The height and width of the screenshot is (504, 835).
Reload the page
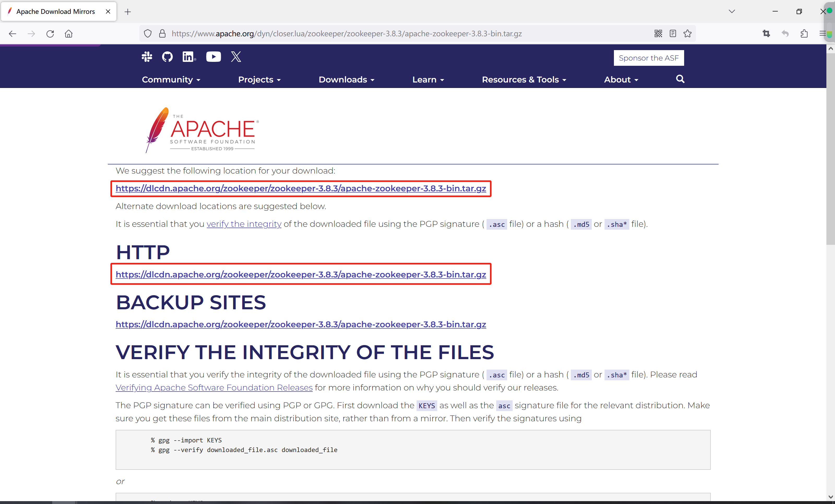coord(50,34)
